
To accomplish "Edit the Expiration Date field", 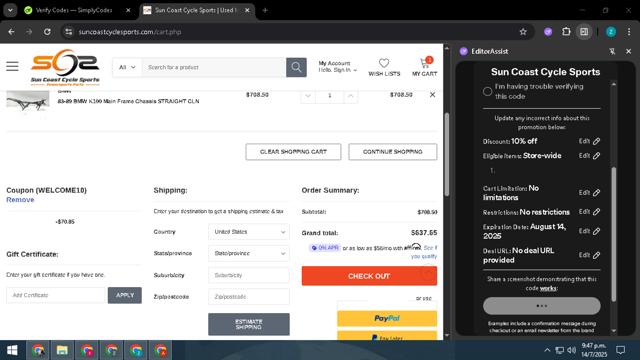I will point(589,231).
